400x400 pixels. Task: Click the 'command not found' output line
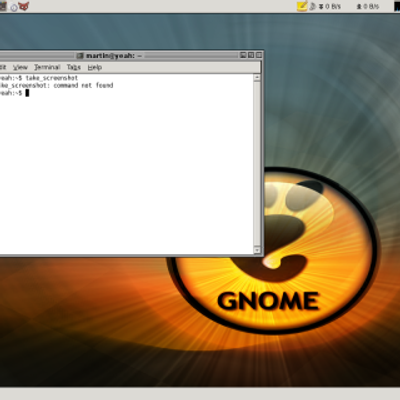point(56,86)
